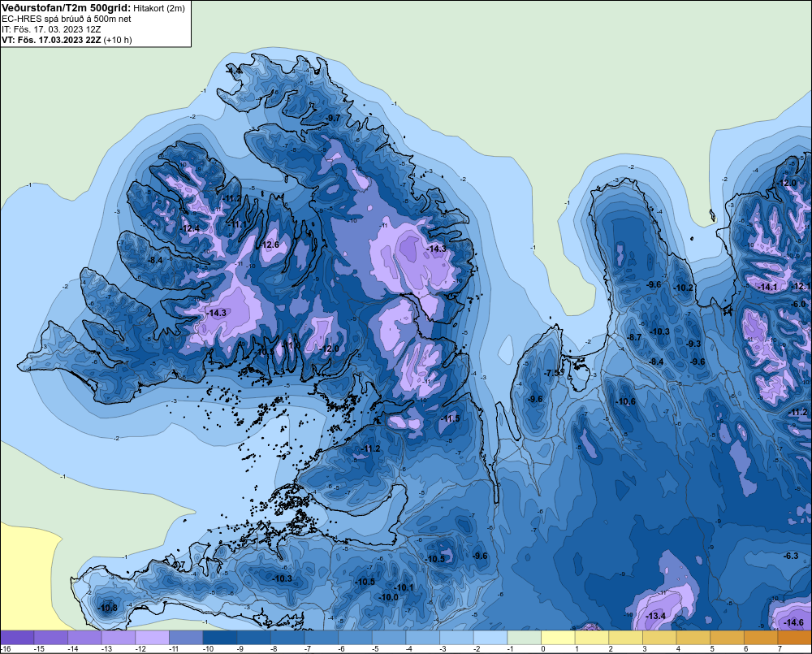Click the -6.0 temperature label

[799, 304]
